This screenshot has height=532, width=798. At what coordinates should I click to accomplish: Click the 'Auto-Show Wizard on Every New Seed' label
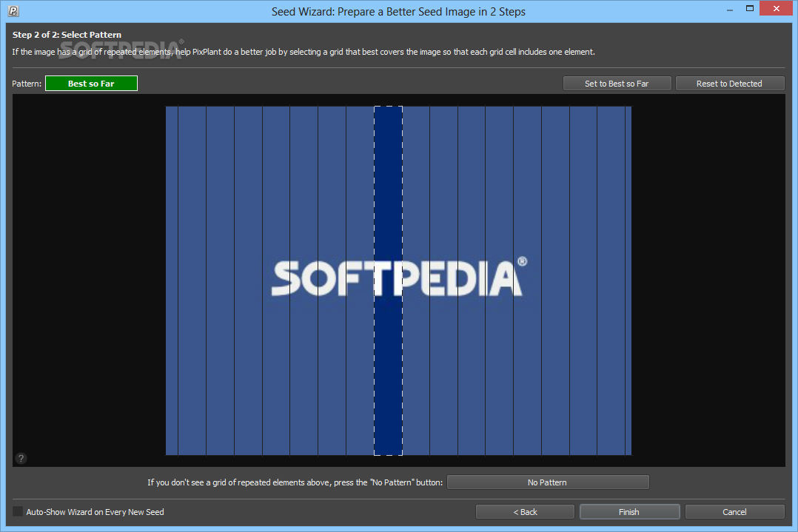point(95,512)
